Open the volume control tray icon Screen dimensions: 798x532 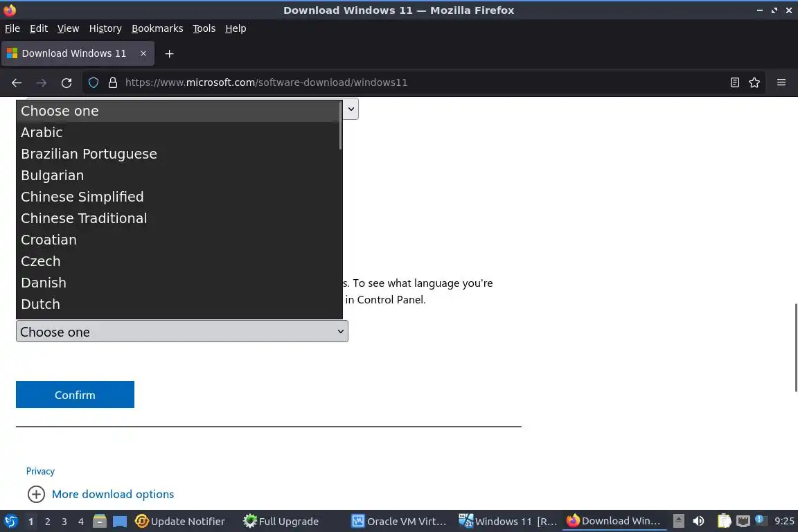coord(699,521)
